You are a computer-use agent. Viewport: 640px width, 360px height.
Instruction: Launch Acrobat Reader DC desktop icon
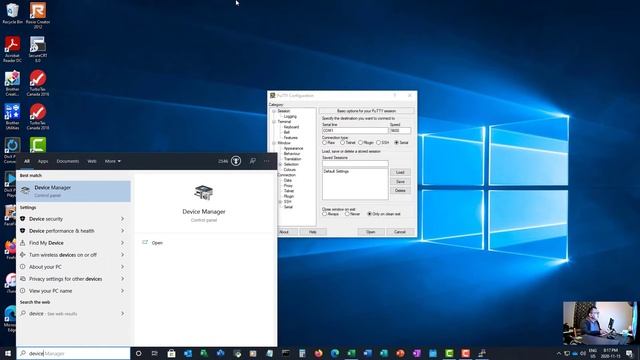pos(12,49)
